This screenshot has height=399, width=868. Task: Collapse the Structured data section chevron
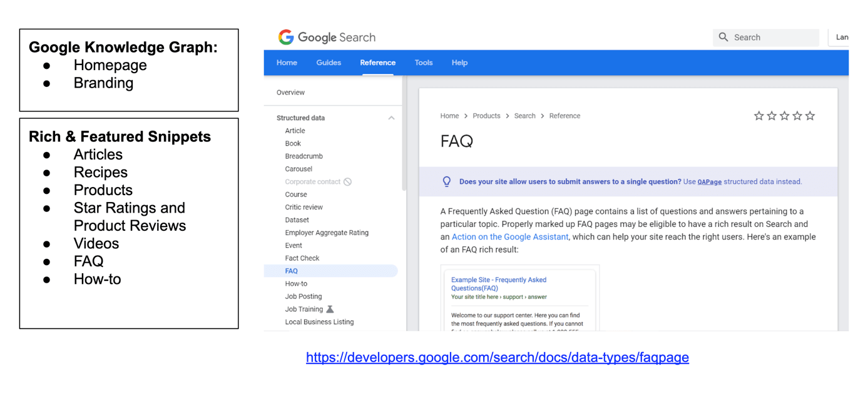(391, 118)
